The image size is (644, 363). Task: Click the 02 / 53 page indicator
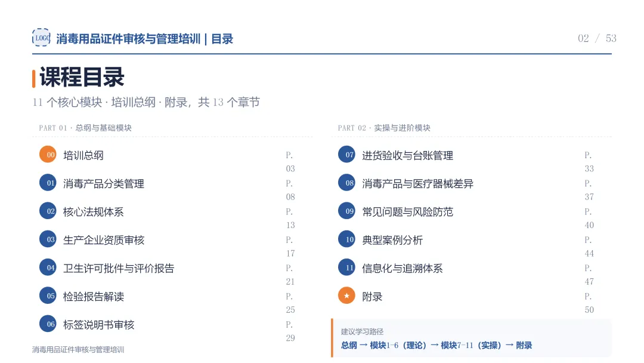pyautogui.click(x=597, y=38)
